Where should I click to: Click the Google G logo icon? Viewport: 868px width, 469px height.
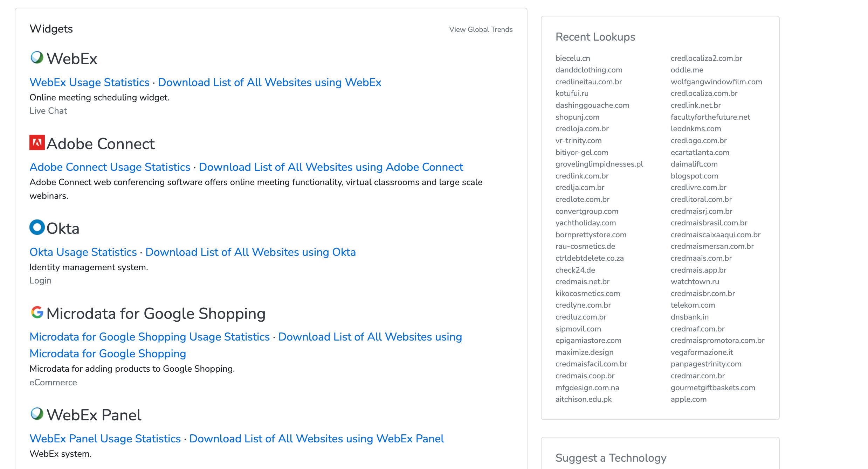pos(37,312)
